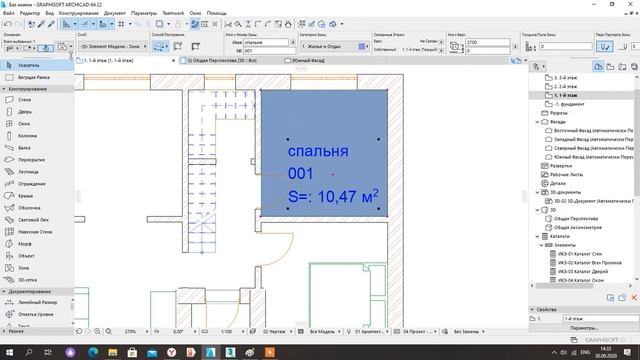Viewport: 640px width, 360px height.
Task: Select the Slab (Перекрытие) tool
Action: click(x=37, y=160)
